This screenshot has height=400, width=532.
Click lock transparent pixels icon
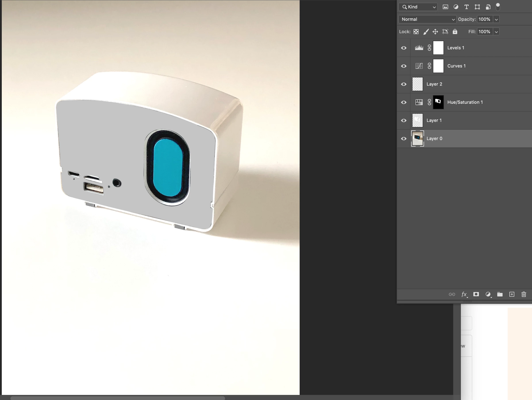416,32
